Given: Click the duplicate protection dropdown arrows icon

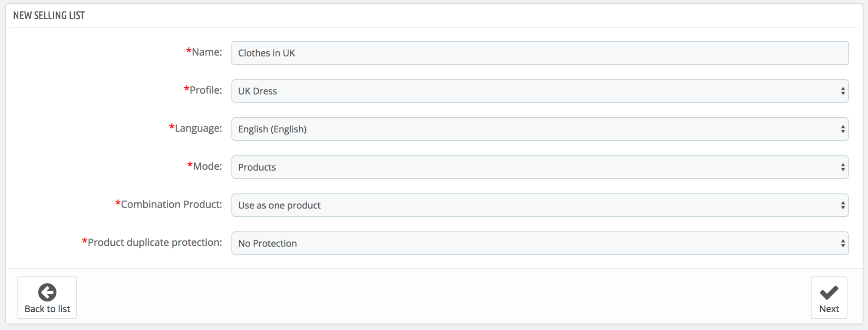Looking at the screenshot, I should (842, 243).
